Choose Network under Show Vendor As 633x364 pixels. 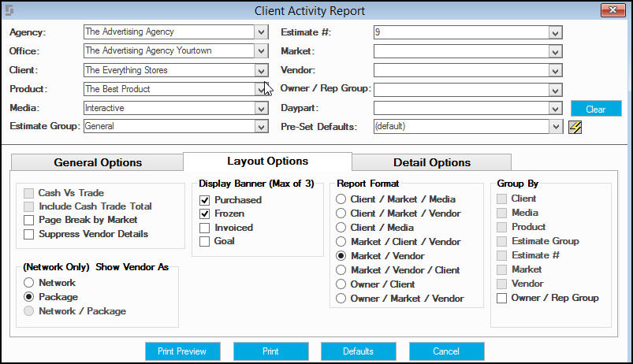coord(28,283)
